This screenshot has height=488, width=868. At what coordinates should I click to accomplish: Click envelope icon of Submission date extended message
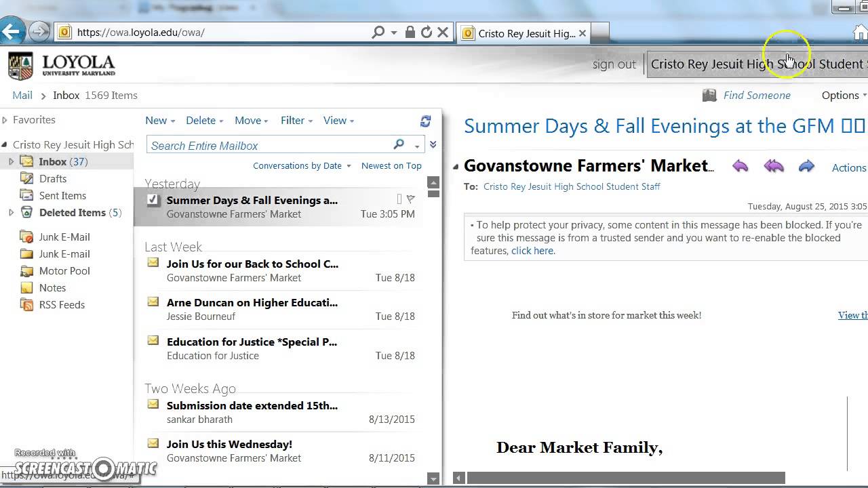(153, 405)
